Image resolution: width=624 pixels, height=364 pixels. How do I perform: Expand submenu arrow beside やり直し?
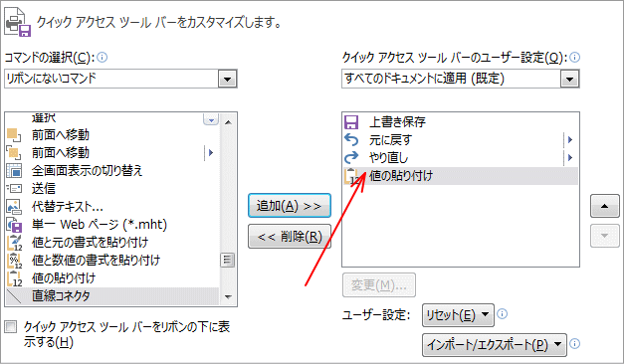pos(570,158)
